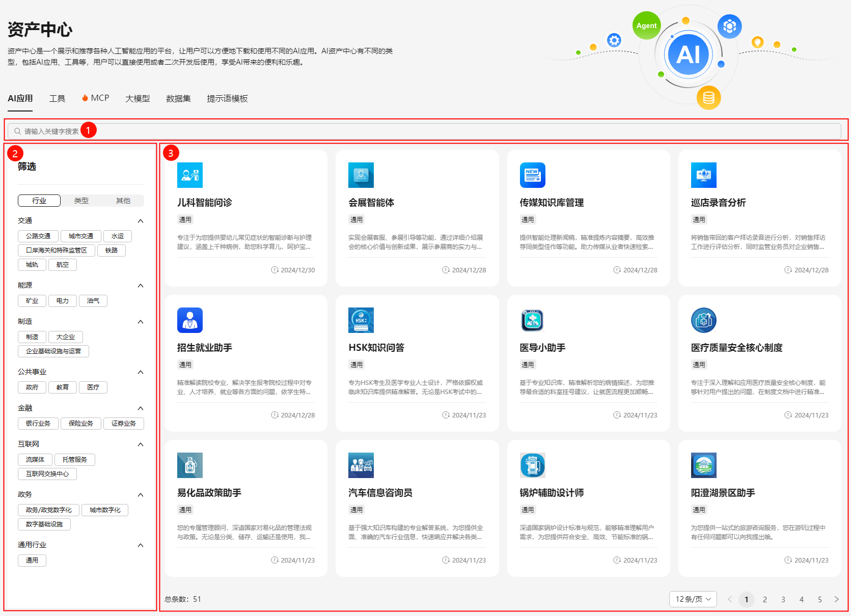Open the 阳澄湖景区助手 app icon
The width and height of the screenshot is (851, 616).
[703, 465]
